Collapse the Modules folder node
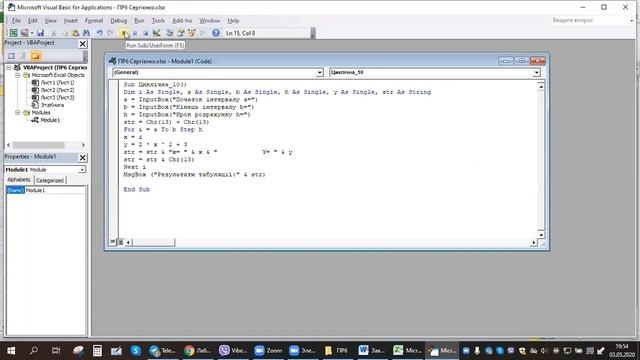The height and width of the screenshot is (360, 640). pos(18,112)
